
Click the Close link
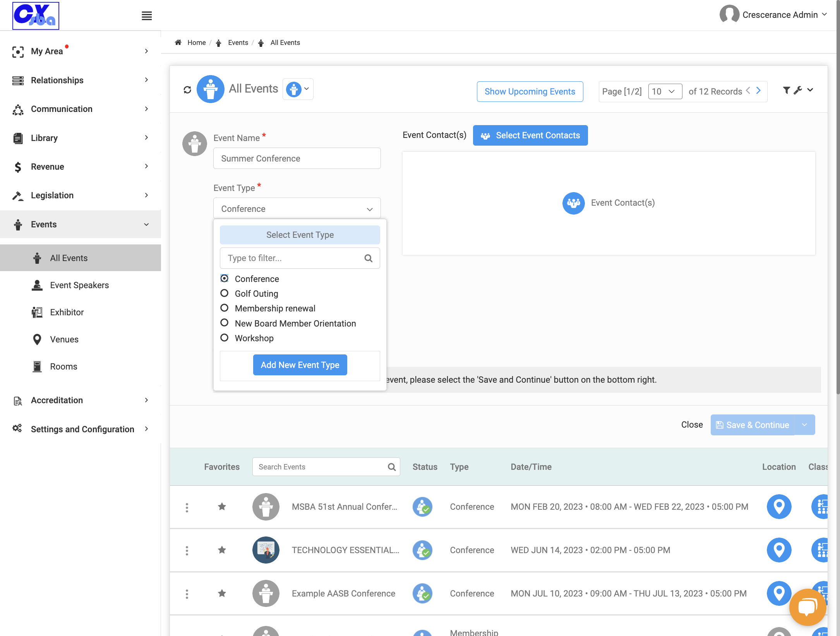(692, 425)
